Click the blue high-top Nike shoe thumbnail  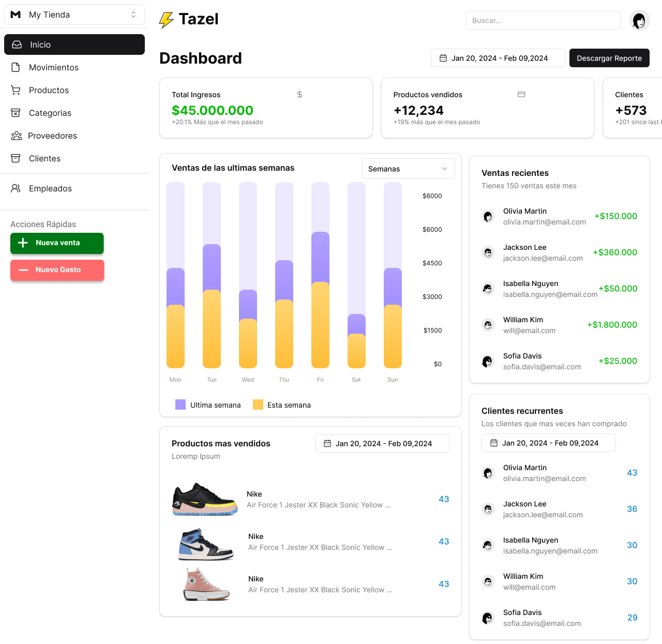click(206, 544)
